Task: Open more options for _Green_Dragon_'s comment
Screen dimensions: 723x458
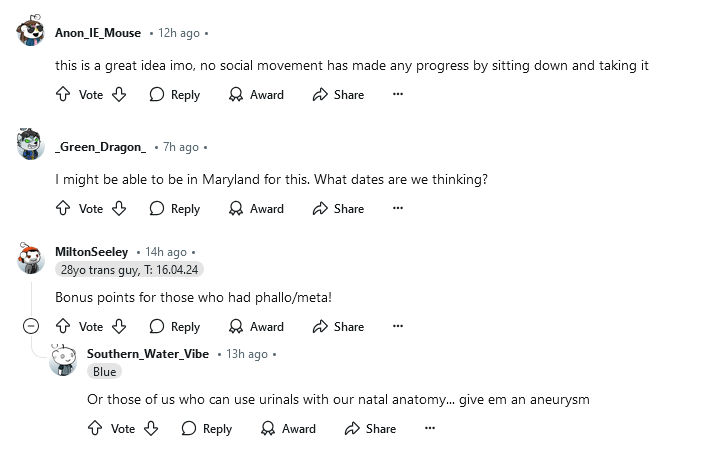Action: pyautogui.click(x=398, y=209)
